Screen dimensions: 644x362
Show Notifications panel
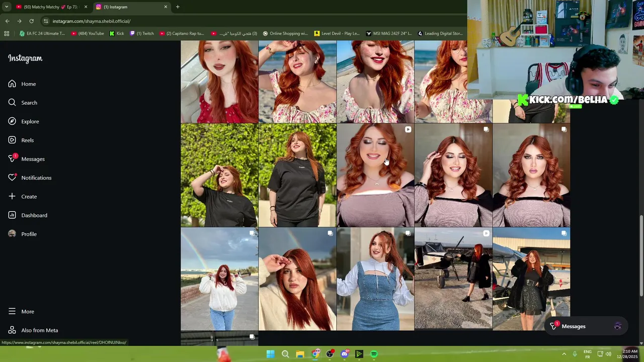coord(30,177)
